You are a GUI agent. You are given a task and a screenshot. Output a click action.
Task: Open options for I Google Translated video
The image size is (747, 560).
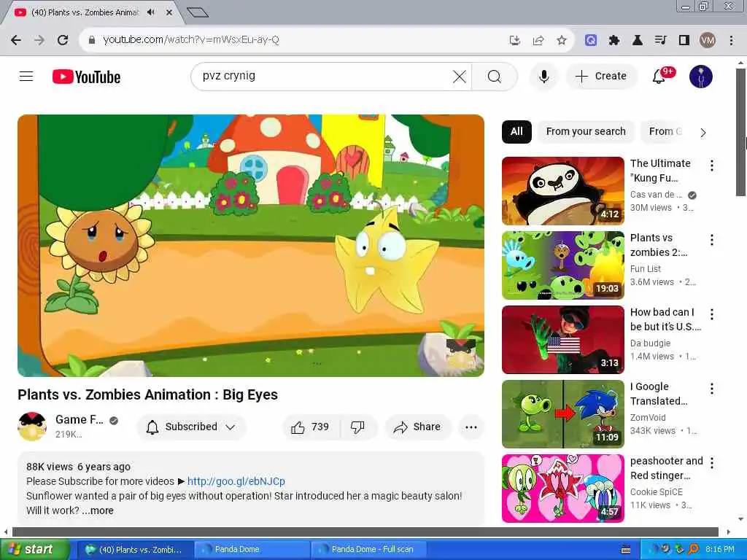(712, 388)
